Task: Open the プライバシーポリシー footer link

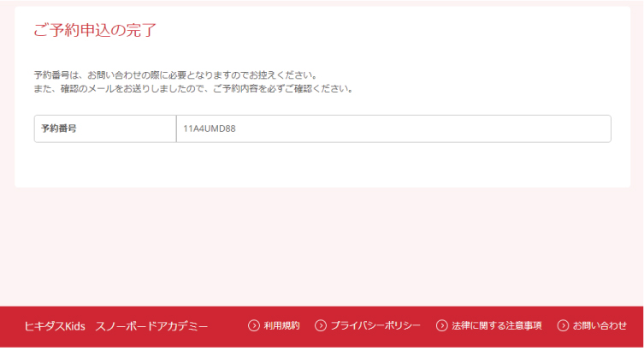Action: point(375,325)
